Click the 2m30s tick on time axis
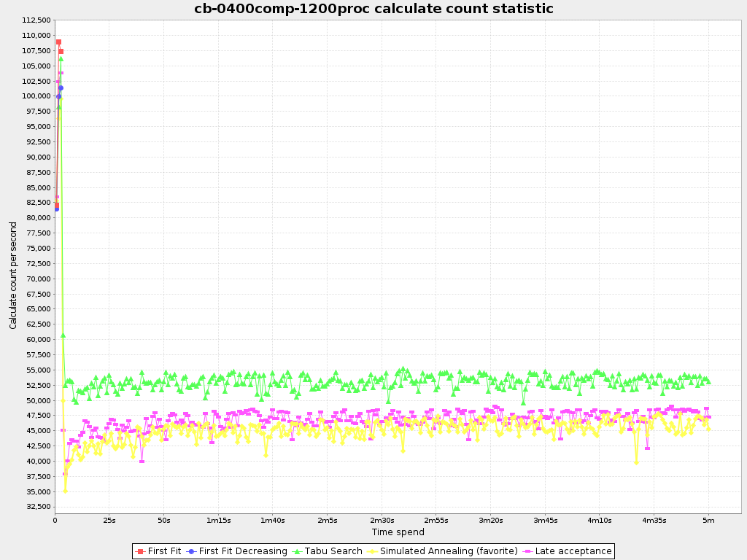 382,520
